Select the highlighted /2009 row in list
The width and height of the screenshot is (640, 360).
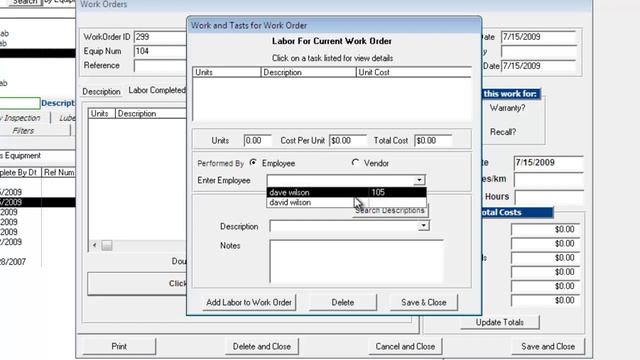pyautogui.click(x=38, y=202)
